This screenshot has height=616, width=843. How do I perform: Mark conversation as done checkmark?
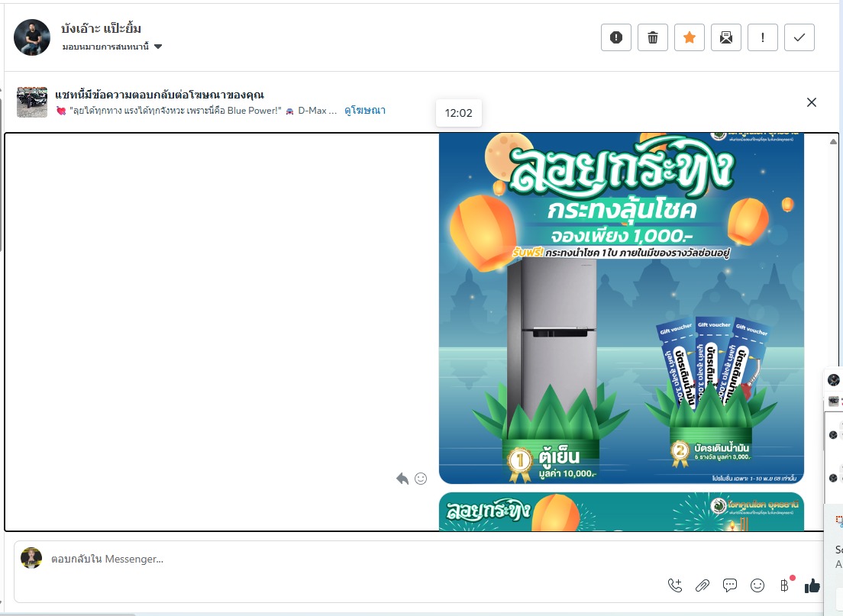pos(799,37)
